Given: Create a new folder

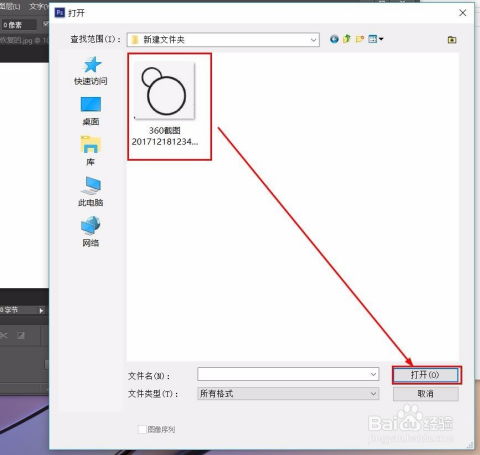Looking at the screenshot, I should pos(360,39).
